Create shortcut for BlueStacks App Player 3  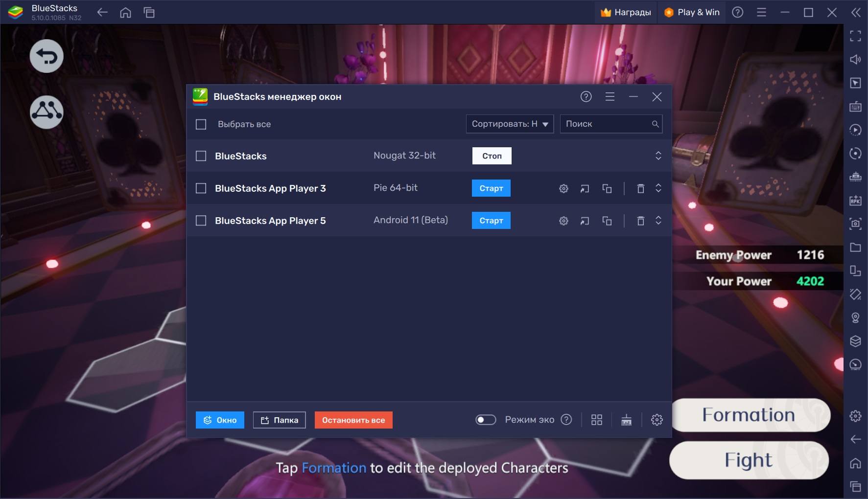pyautogui.click(x=585, y=188)
